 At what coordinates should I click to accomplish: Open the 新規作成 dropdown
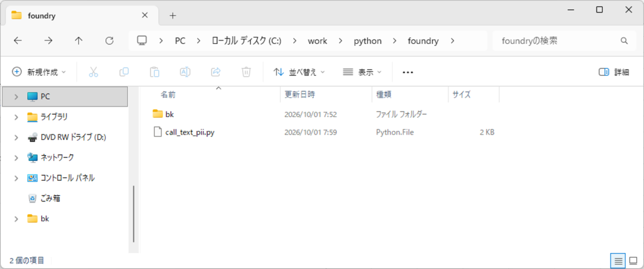39,72
